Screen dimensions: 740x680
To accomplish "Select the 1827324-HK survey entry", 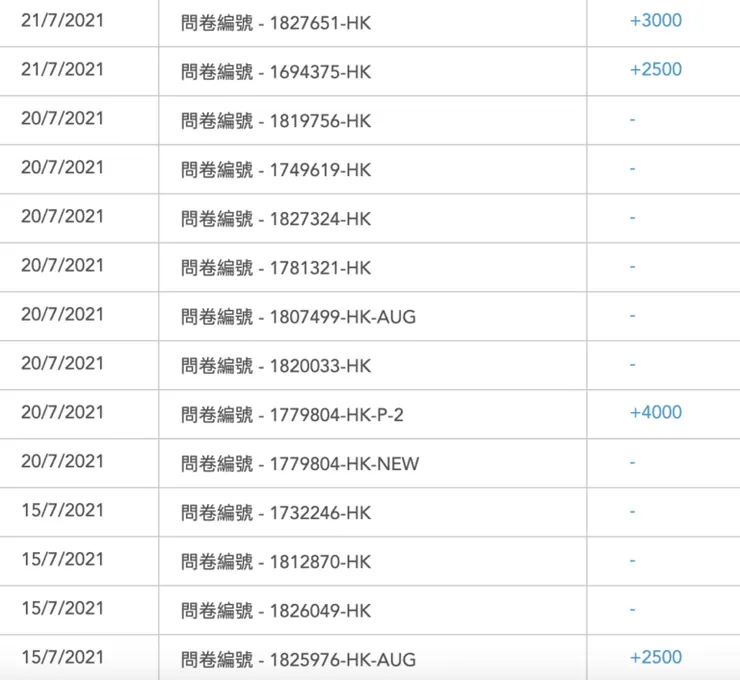I will 276,219.
